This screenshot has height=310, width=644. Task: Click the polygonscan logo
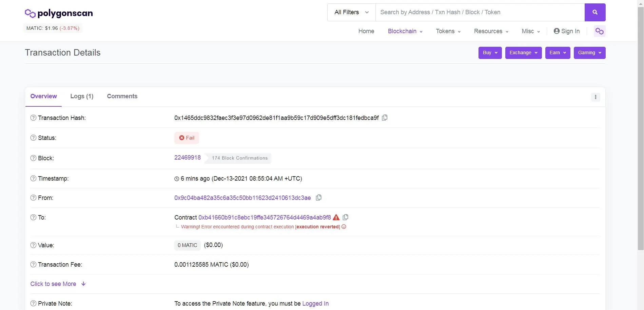59,13
